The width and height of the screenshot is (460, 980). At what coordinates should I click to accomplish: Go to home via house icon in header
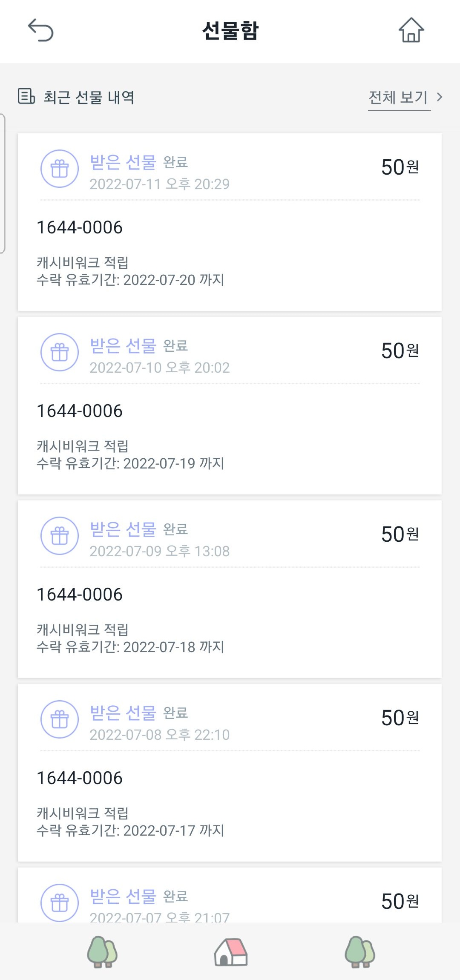pyautogui.click(x=411, y=30)
